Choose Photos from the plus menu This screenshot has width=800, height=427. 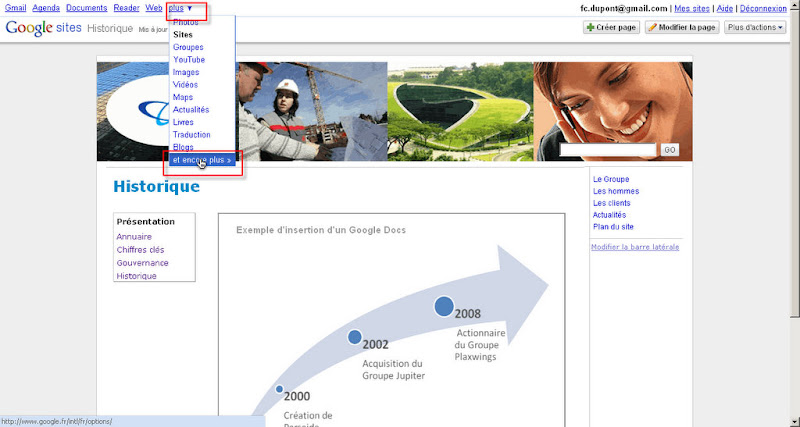tap(186, 22)
